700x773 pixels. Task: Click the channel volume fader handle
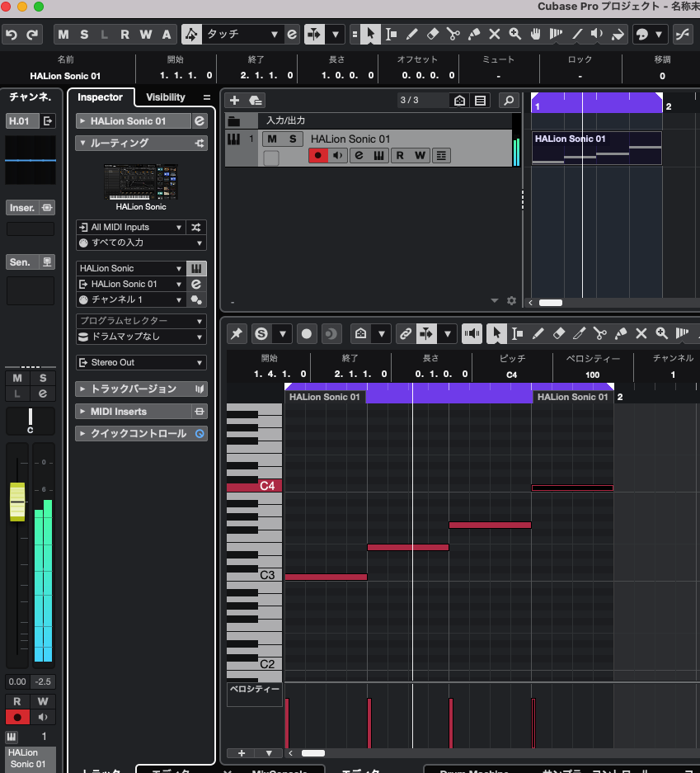coord(17,502)
